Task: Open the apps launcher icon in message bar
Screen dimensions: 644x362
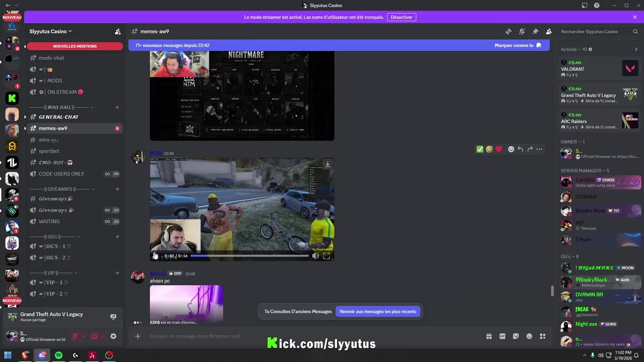Action: 542,336
